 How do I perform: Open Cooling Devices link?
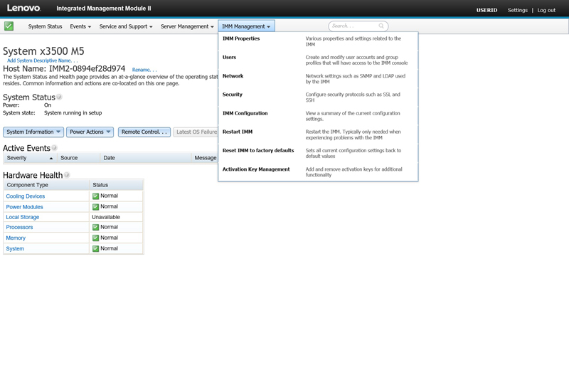(26, 196)
